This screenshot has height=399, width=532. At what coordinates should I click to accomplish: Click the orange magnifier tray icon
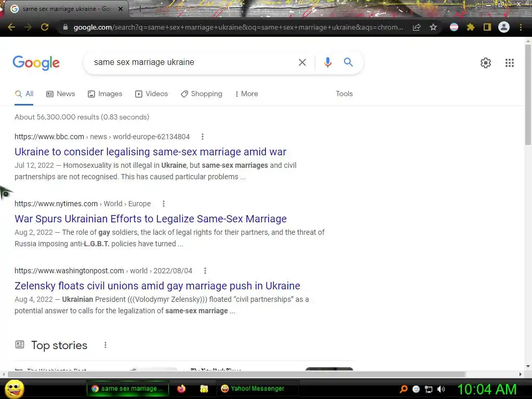[x=404, y=389]
